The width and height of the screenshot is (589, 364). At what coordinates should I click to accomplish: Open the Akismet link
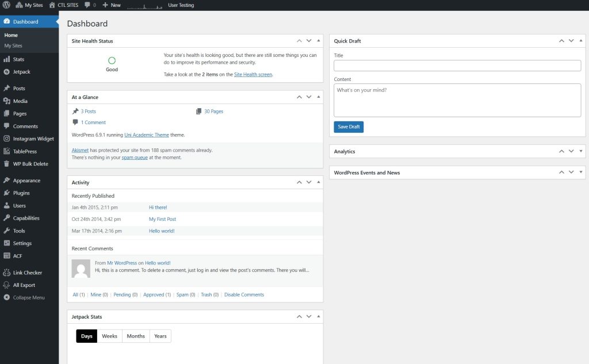(x=80, y=150)
